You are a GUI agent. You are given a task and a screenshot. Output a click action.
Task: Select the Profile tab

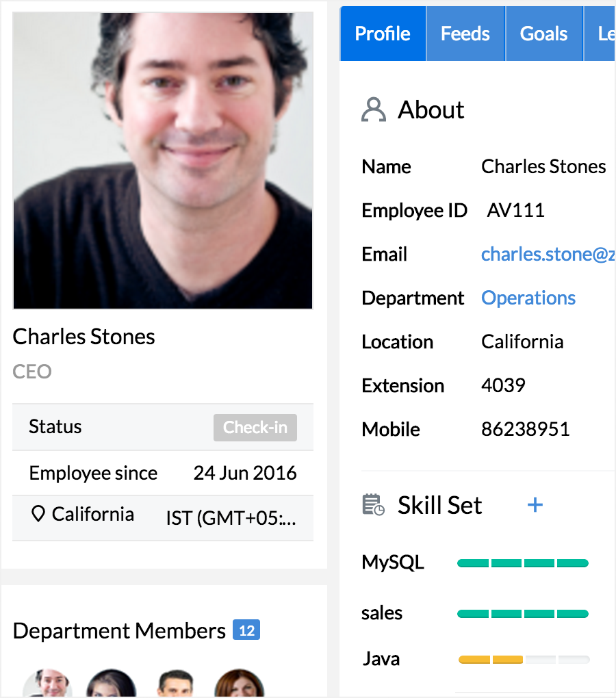(x=383, y=34)
